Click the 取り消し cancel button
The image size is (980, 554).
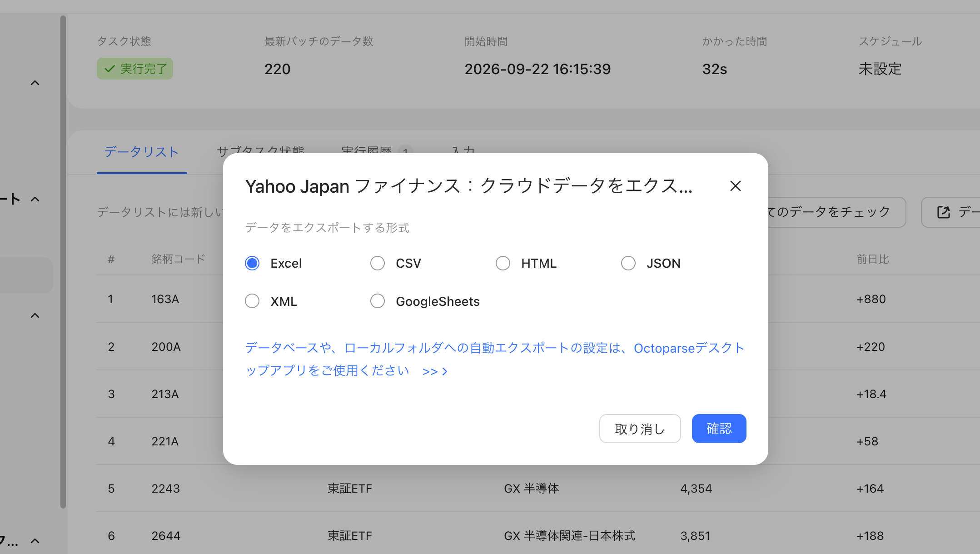tap(640, 429)
